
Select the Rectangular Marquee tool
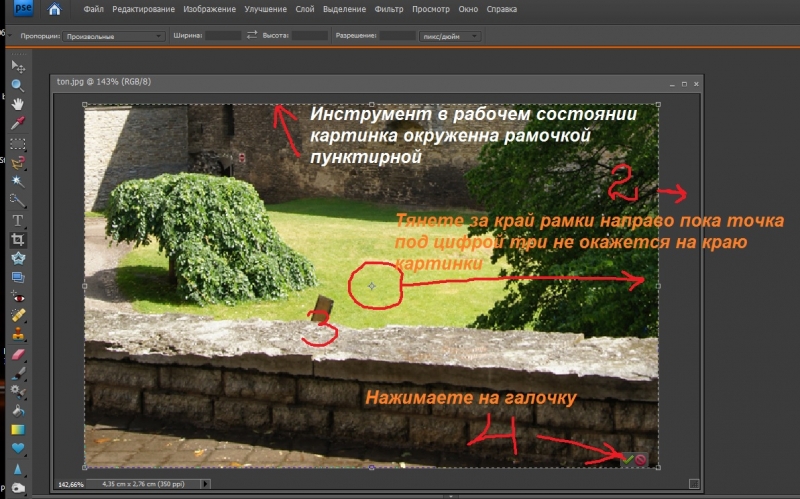point(17,143)
